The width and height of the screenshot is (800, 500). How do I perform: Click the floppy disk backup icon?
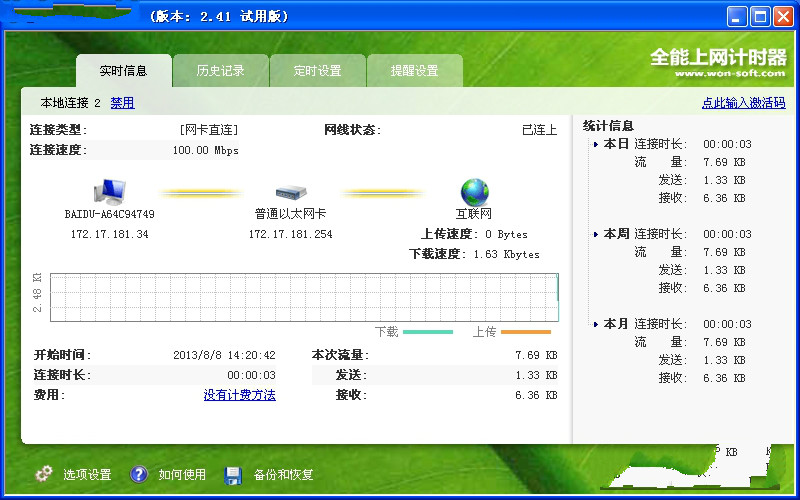233,474
